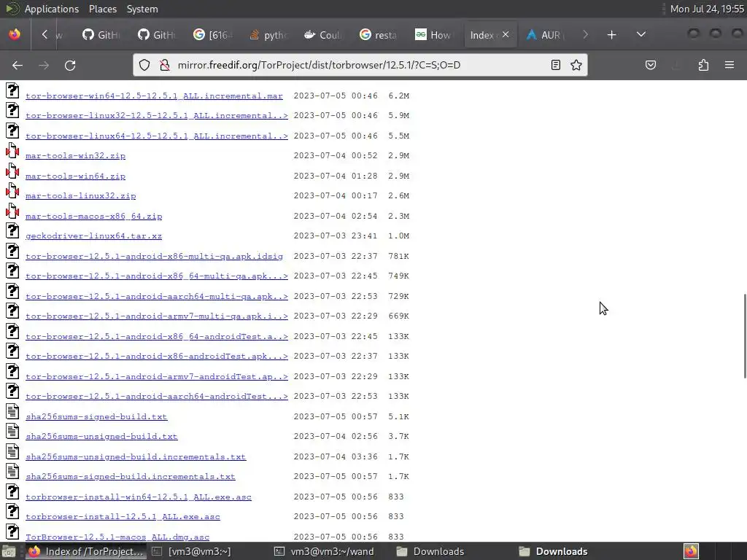Toggle reader view in the address bar
This screenshot has width=747, height=560.
pyautogui.click(x=555, y=65)
